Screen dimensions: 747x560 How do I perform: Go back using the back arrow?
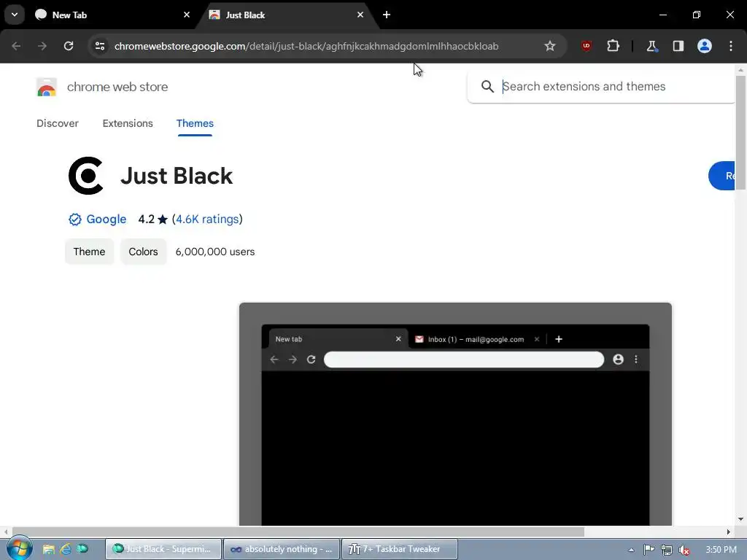pyautogui.click(x=16, y=46)
